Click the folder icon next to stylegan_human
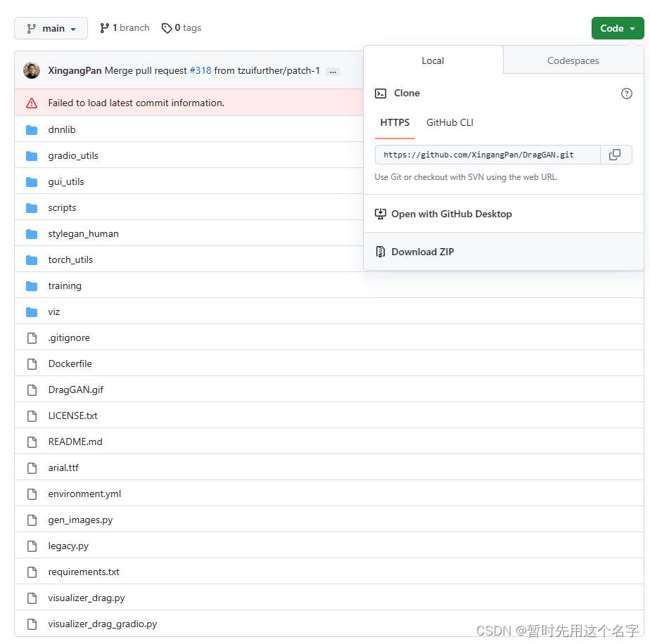The image size is (650, 644). tap(32, 234)
